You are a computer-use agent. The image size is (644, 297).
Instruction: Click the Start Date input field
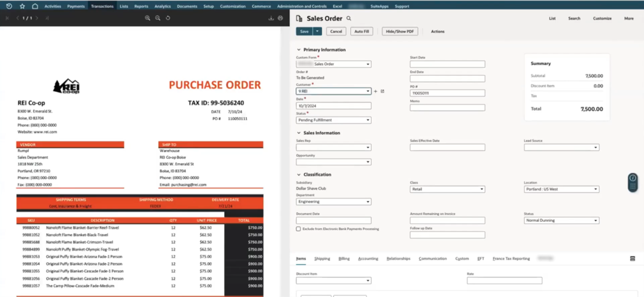point(447,64)
